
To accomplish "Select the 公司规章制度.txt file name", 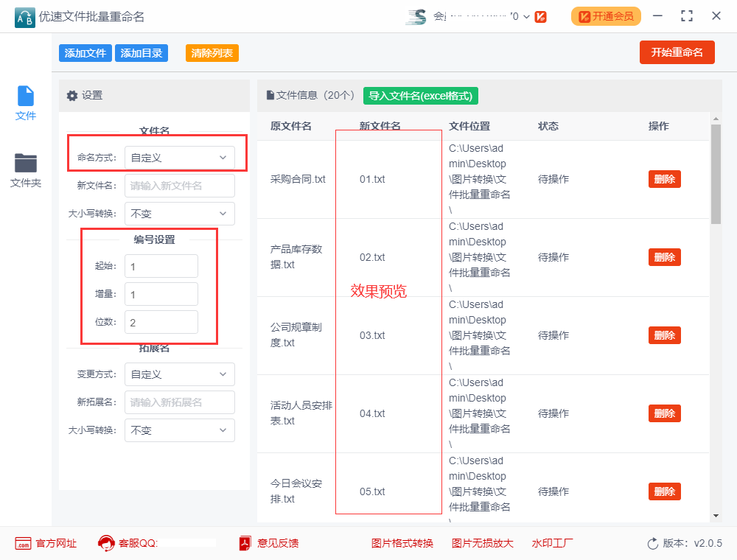I will click(296, 335).
